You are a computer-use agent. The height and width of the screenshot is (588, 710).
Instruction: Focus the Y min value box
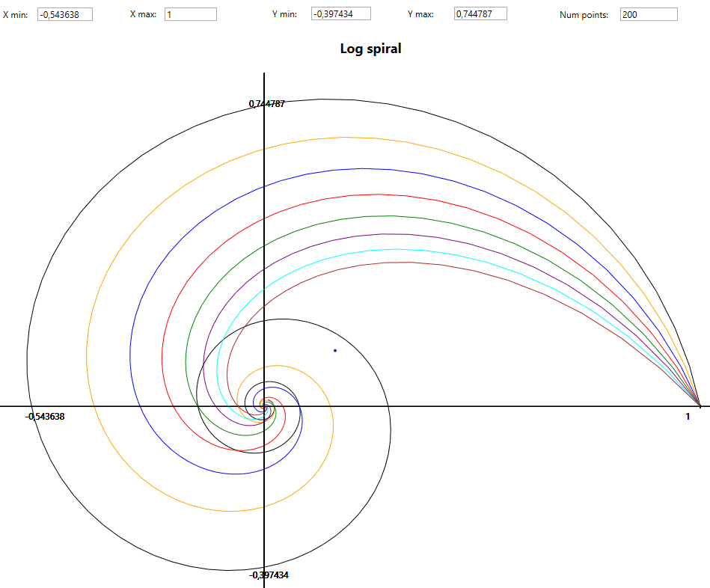[x=340, y=13]
